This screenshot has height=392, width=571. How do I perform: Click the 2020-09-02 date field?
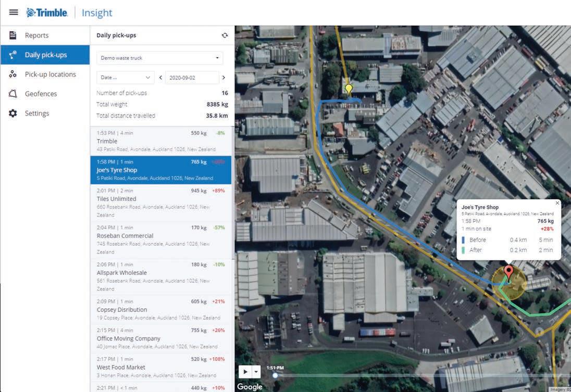click(192, 78)
